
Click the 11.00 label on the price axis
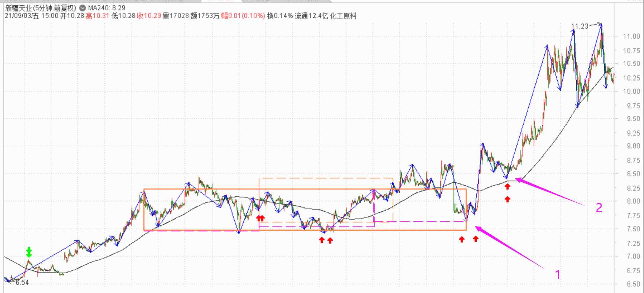coord(631,36)
